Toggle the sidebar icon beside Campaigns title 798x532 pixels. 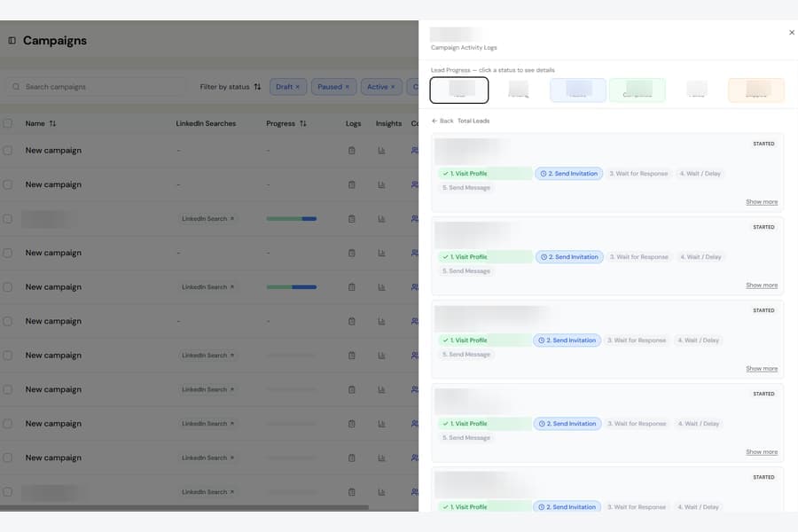point(12,40)
